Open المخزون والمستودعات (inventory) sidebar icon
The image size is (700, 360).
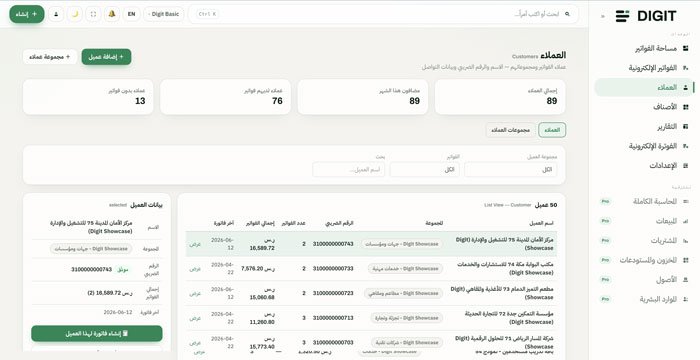click(x=686, y=260)
